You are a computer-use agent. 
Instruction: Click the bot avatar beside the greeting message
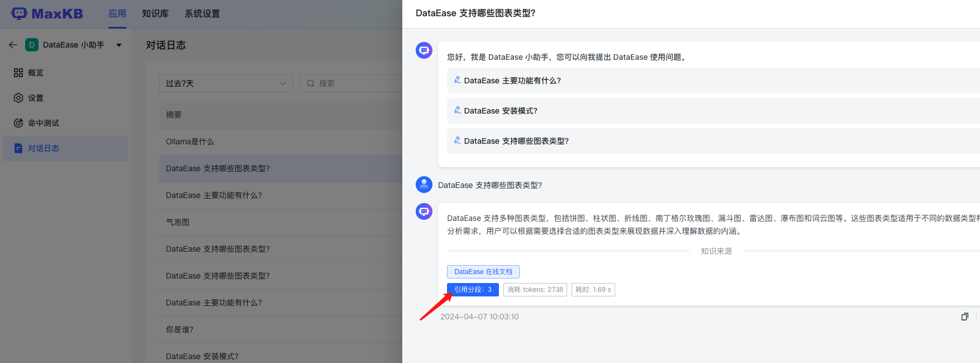coord(424,50)
